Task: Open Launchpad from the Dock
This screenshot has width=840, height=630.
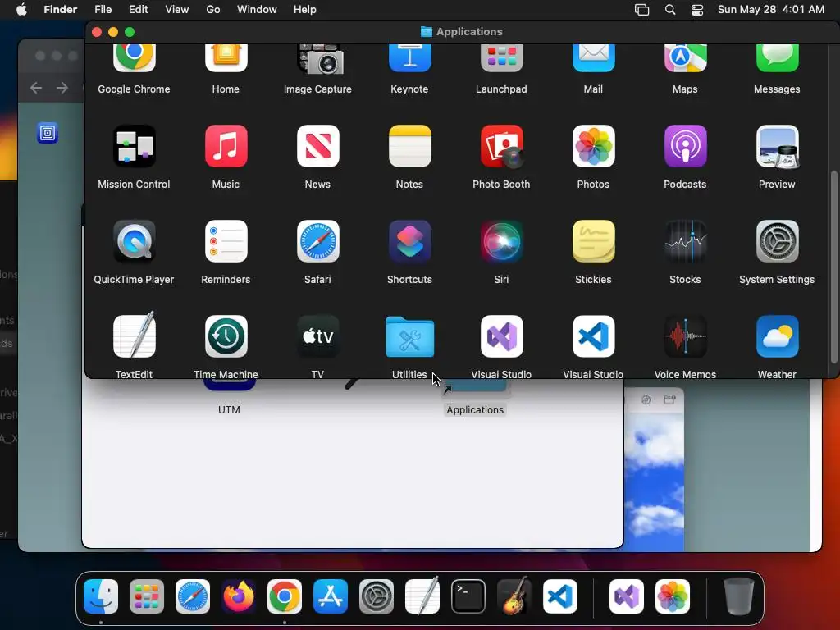Action: pyautogui.click(x=147, y=596)
